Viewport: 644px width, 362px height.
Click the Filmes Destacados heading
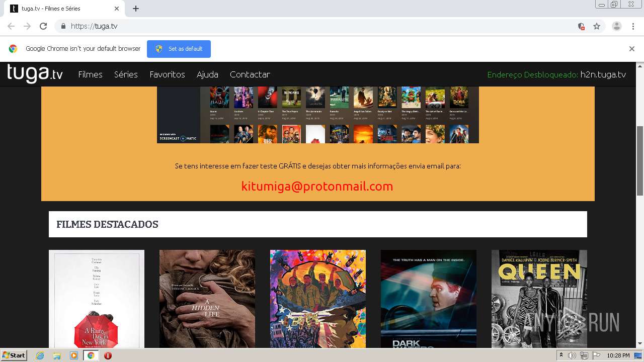(107, 224)
